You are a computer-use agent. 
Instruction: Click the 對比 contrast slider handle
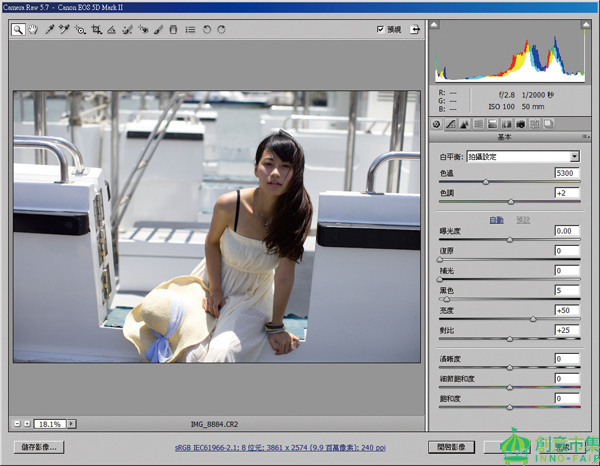(x=510, y=339)
